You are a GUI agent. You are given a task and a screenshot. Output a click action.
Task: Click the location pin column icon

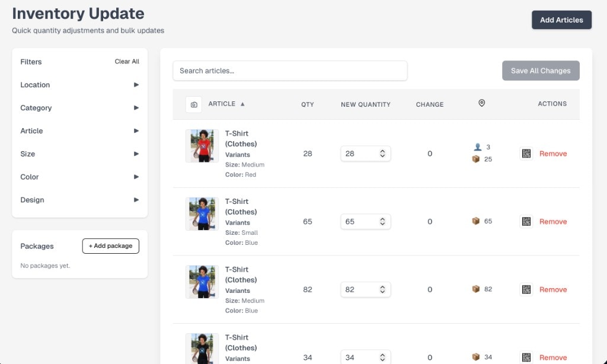(481, 103)
